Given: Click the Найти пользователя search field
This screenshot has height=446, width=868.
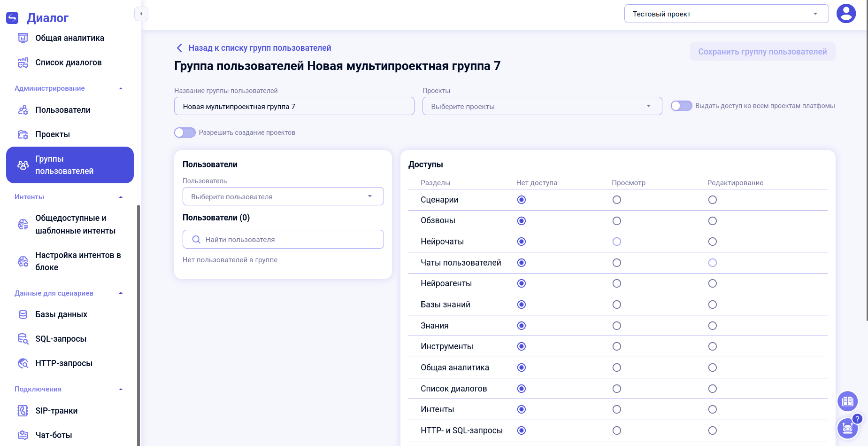Looking at the screenshot, I should (283, 239).
